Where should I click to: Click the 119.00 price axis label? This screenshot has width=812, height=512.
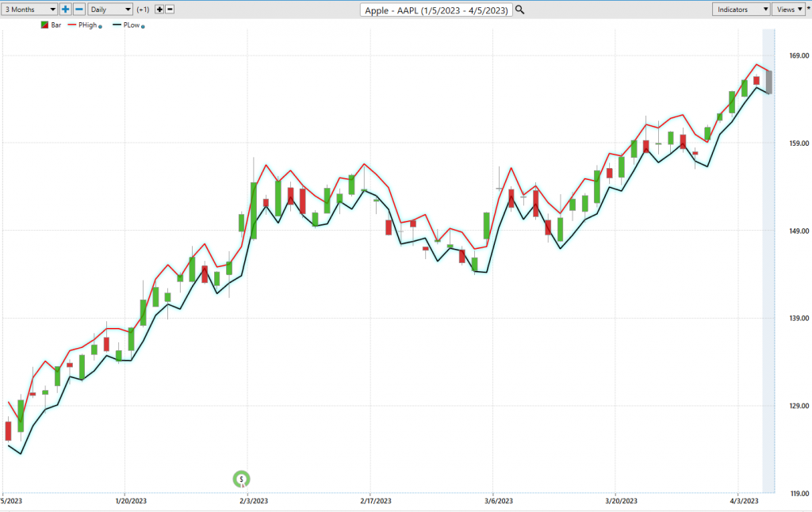(799, 493)
